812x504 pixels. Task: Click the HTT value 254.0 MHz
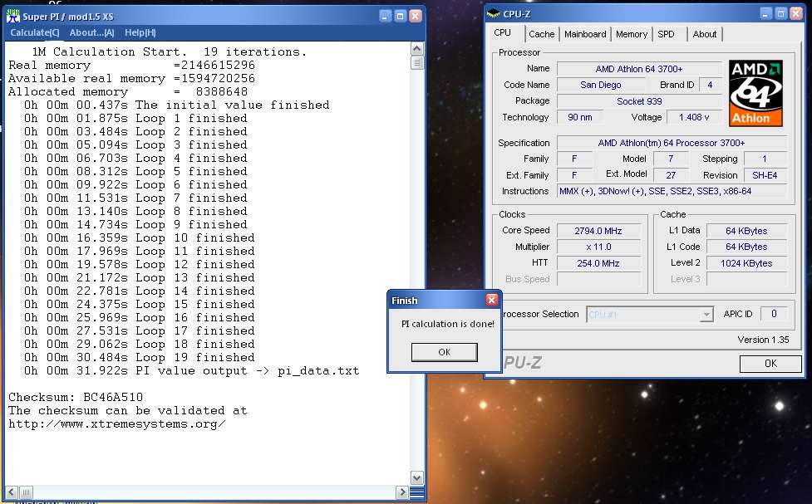tap(598, 263)
